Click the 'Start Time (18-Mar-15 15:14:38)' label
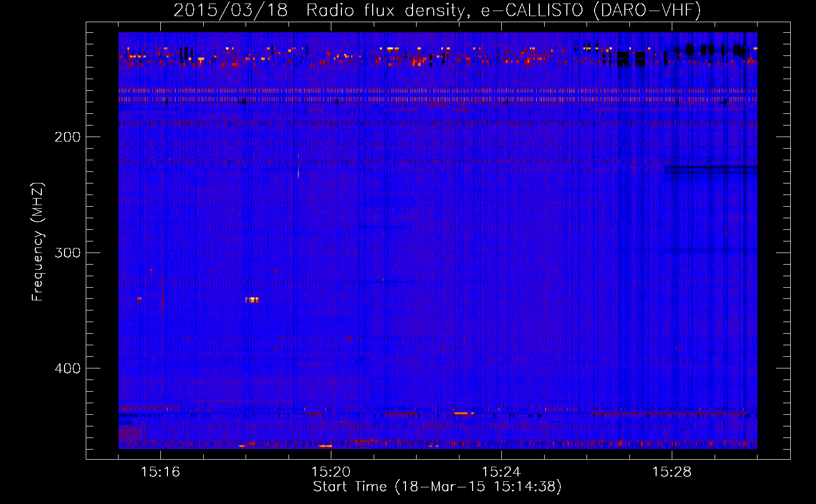Viewport: 816px width, 504px height. pyautogui.click(x=437, y=487)
